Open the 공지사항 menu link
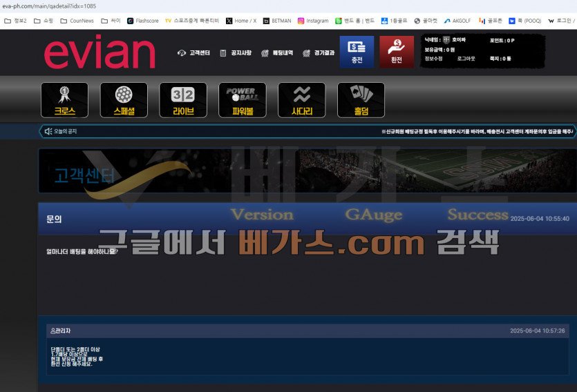 pyautogui.click(x=236, y=53)
